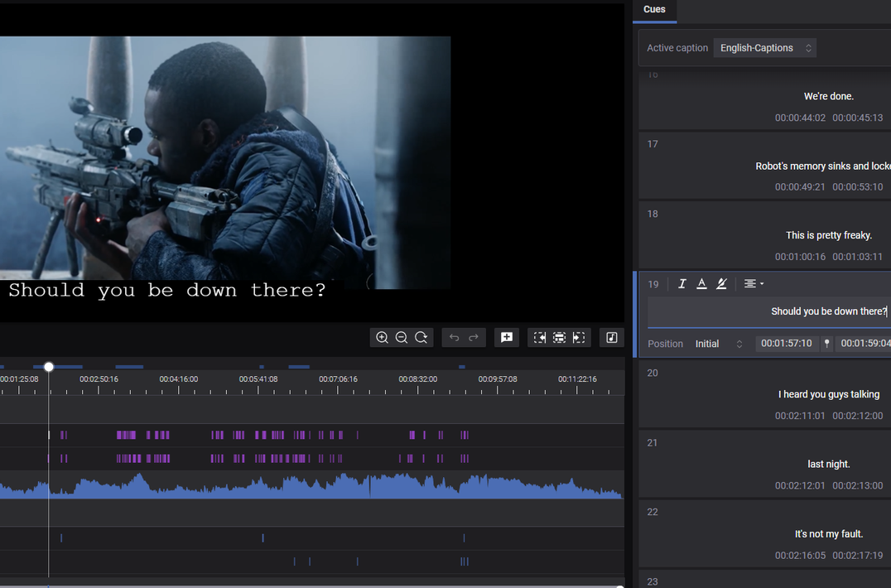Click the video preview of man with rifle
This screenshot has width=891, height=588.
click(225, 162)
